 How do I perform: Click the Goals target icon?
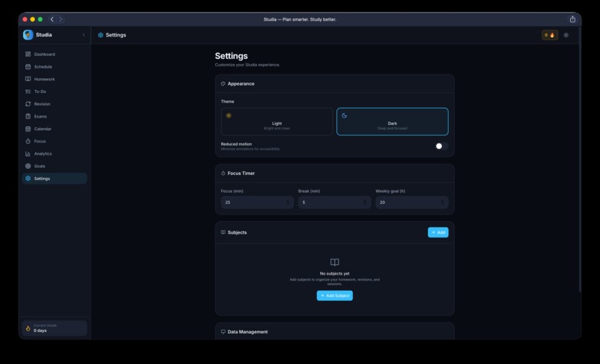tap(28, 166)
